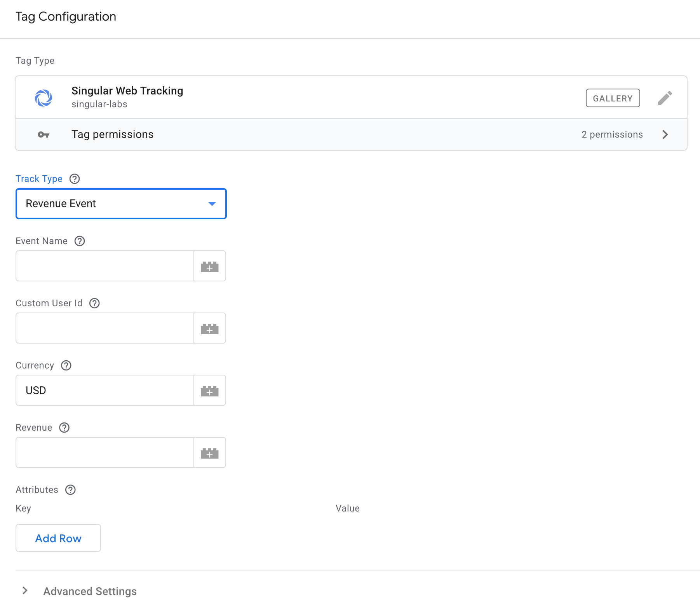Show help tooltip for Custom User Id
The height and width of the screenshot is (611, 700).
pos(94,303)
